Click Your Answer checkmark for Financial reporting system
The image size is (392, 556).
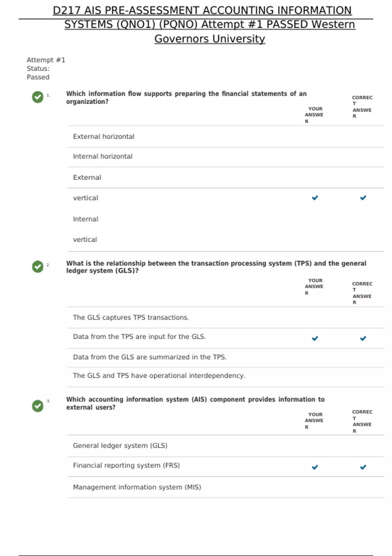point(315,467)
